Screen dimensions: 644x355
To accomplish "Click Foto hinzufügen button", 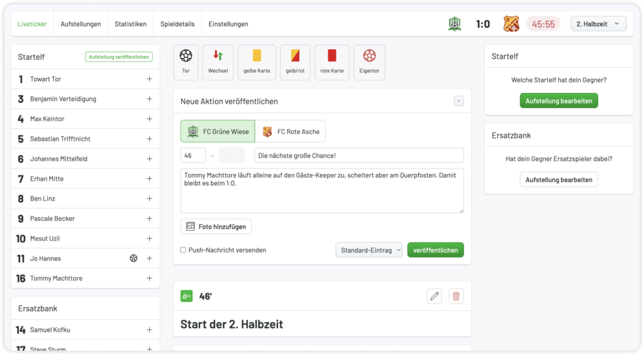I will [216, 227].
